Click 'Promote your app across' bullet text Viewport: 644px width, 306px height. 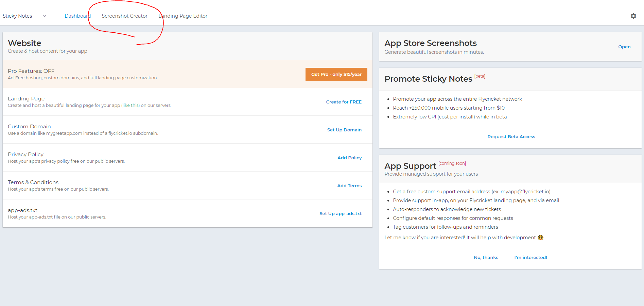pyautogui.click(x=457, y=99)
